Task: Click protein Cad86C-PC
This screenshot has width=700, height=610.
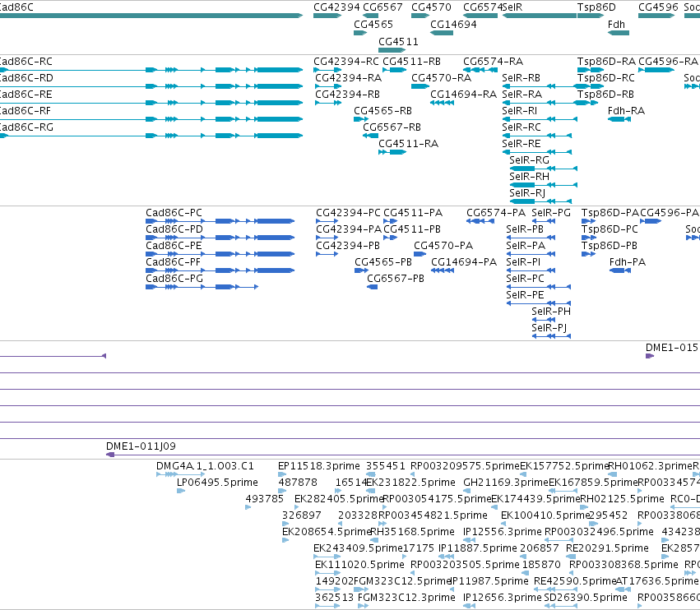Action: 174,213
